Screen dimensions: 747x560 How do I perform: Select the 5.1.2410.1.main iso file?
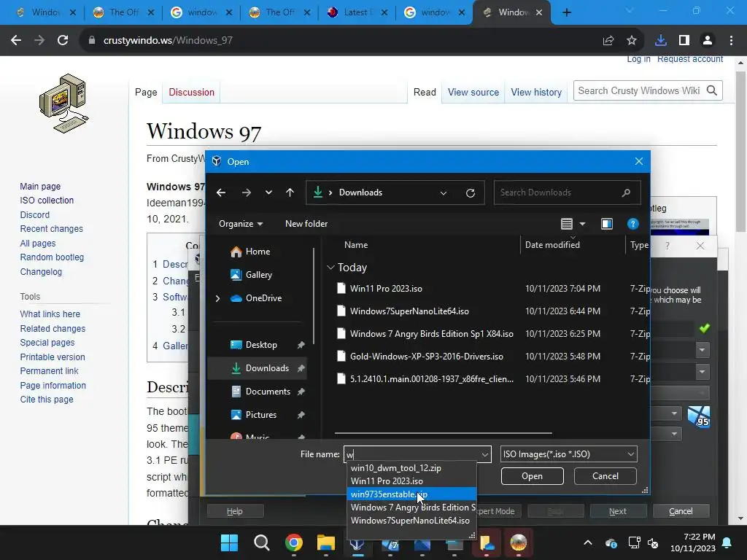point(432,379)
